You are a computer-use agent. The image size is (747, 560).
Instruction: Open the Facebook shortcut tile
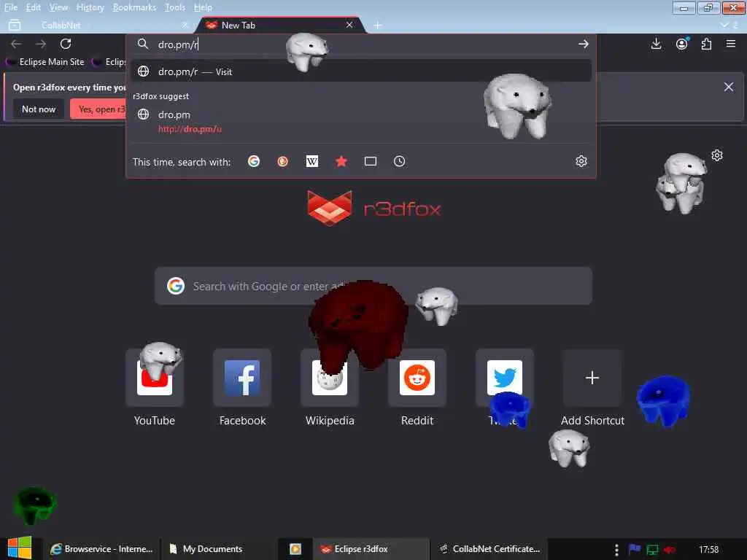242,378
